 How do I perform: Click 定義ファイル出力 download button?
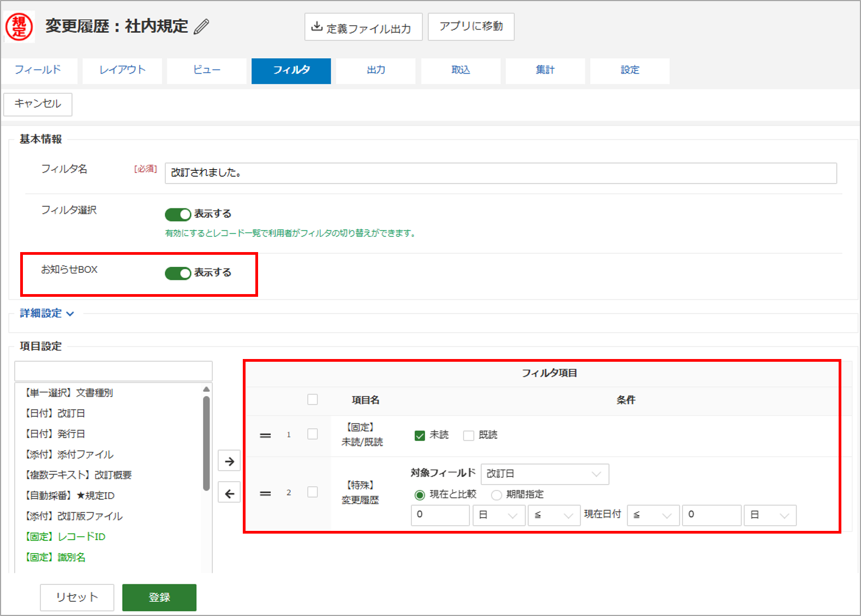tap(363, 27)
